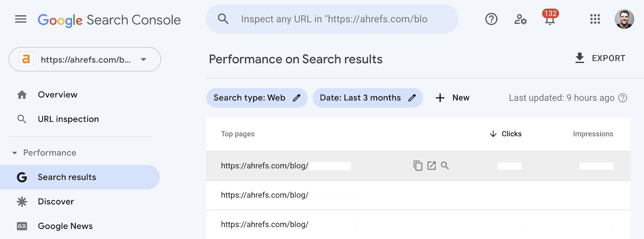Open notifications bell with 132 badge
Screen dimensions: 644x239
click(549, 19)
